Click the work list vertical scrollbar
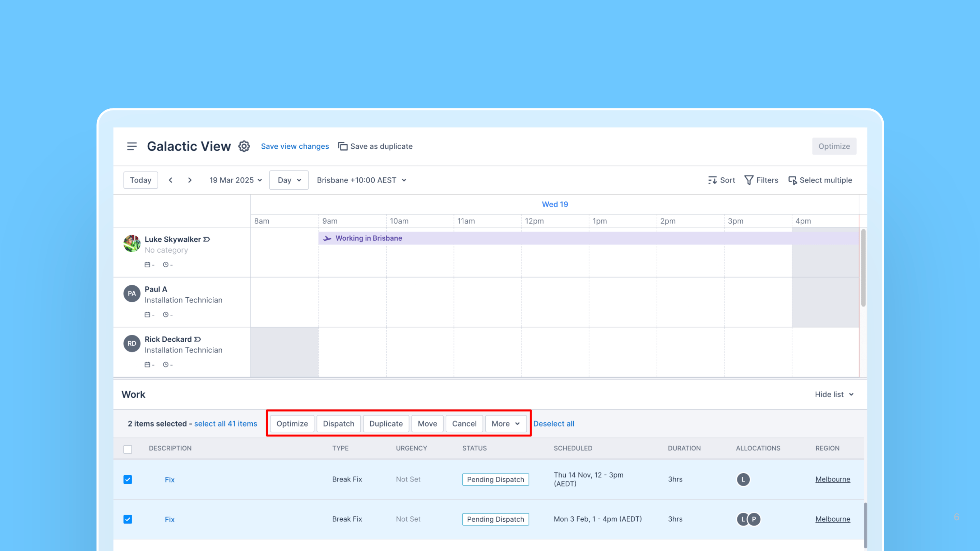 [x=865, y=525]
